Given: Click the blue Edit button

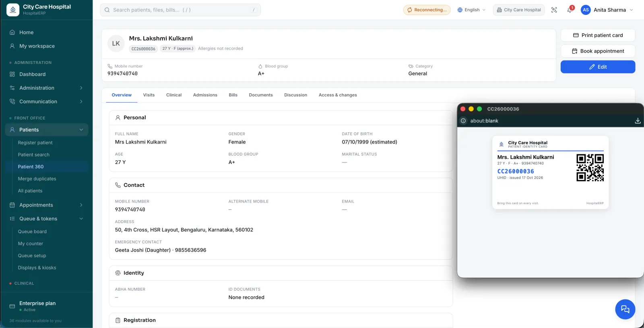Looking at the screenshot, I should [x=598, y=67].
